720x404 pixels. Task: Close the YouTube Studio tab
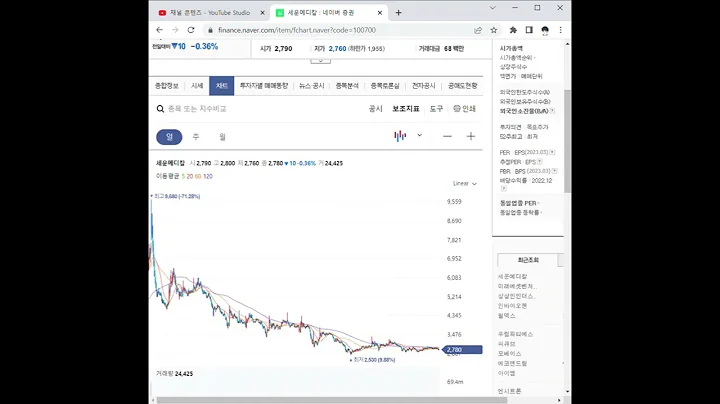click(263, 13)
